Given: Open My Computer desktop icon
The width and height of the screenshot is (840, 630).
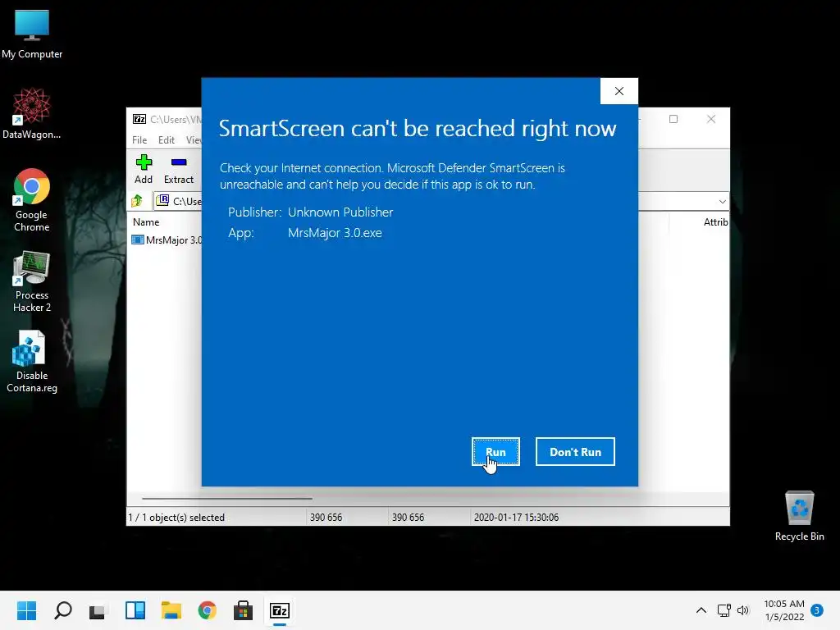Looking at the screenshot, I should tap(32, 34).
